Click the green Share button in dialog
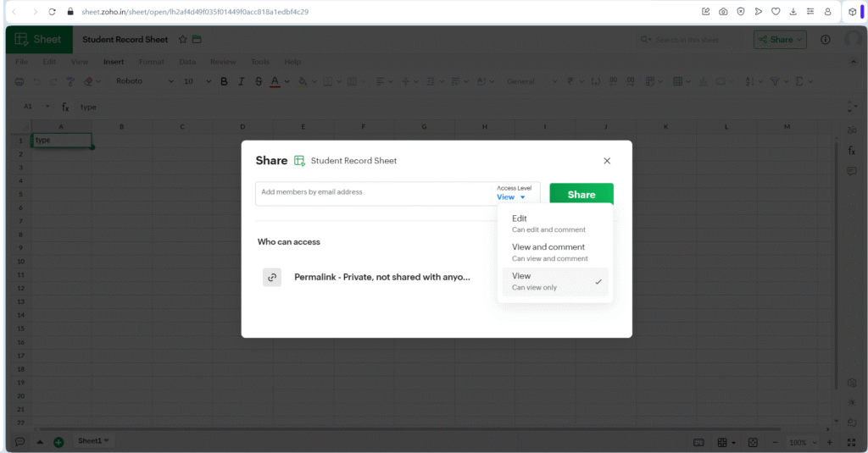868x453 pixels. (x=581, y=195)
